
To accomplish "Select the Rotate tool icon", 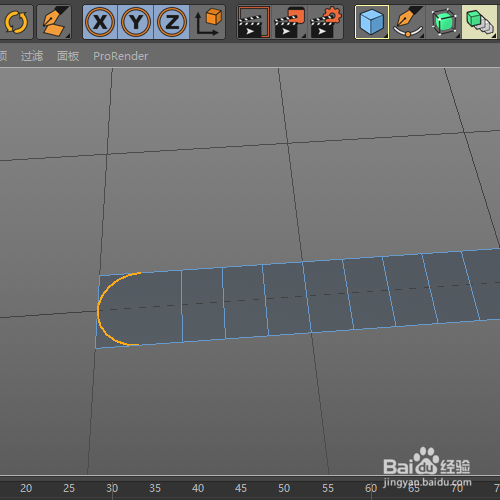I will pos(16,22).
